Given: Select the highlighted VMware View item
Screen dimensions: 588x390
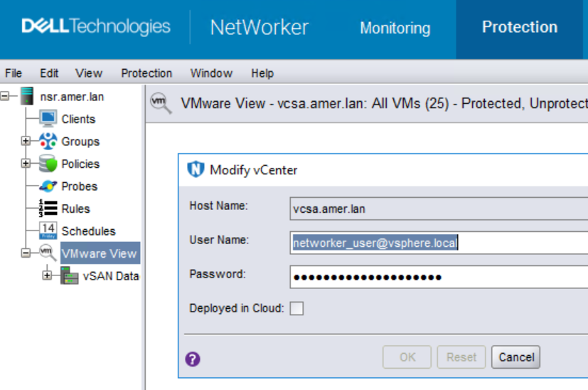Looking at the screenshot, I should pos(100,253).
